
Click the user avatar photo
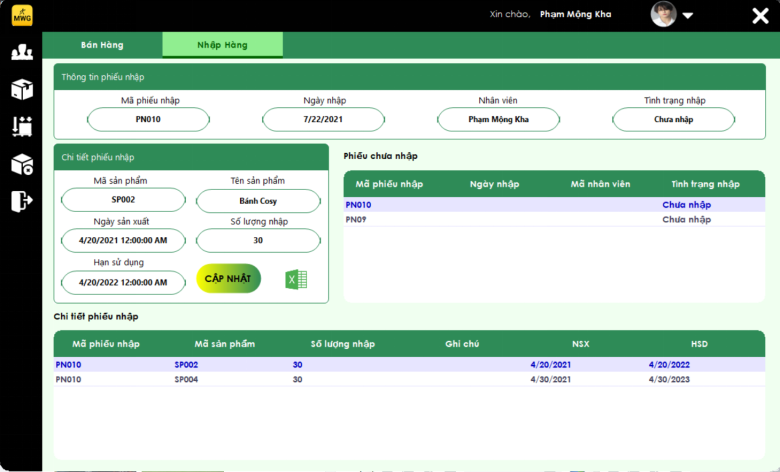[x=664, y=14]
